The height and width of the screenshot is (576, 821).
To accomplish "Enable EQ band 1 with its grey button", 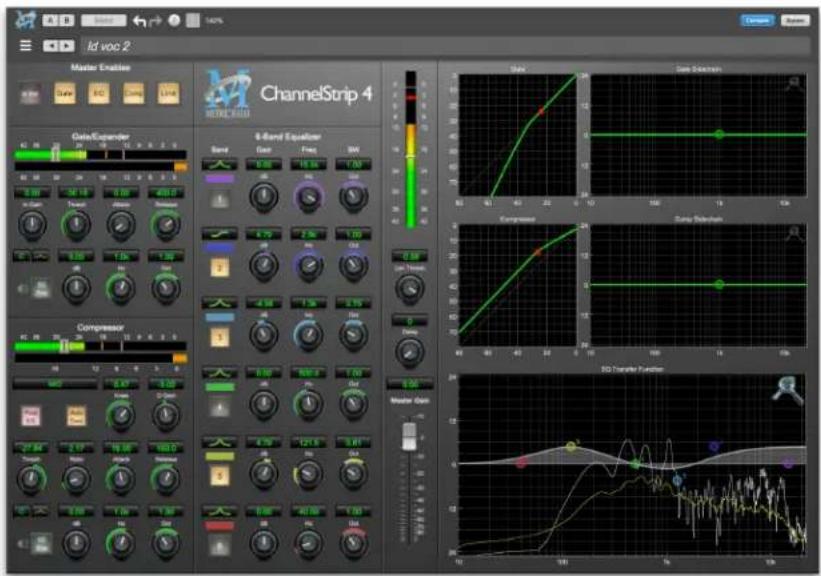I will tap(220, 199).
